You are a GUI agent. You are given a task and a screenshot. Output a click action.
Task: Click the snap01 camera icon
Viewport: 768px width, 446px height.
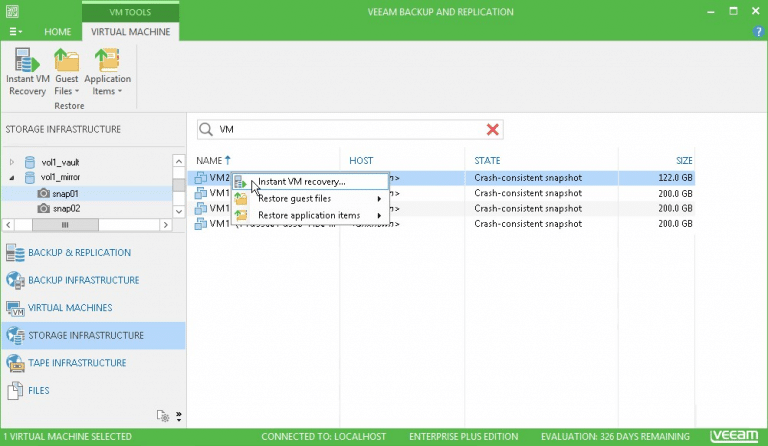(x=44, y=193)
